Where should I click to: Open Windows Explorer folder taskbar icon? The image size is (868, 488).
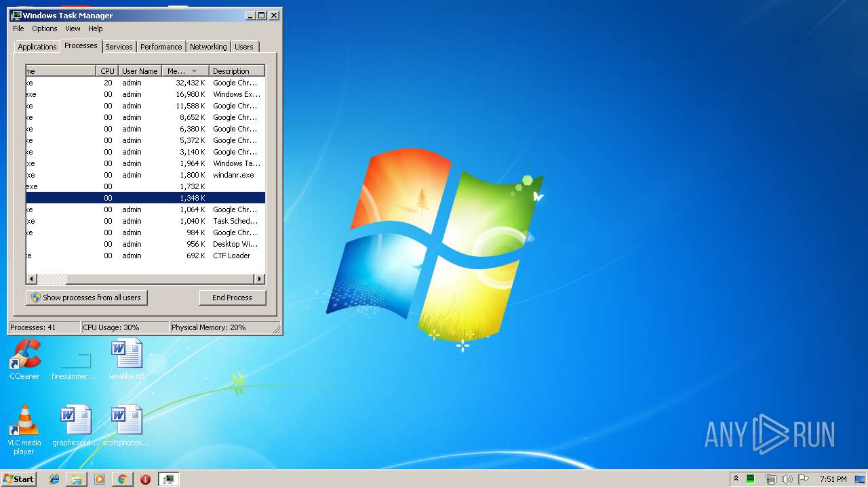point(77,479)
